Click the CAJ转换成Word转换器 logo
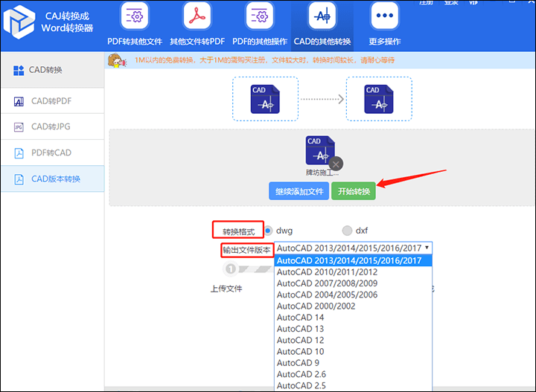 [x=19, y=22]
